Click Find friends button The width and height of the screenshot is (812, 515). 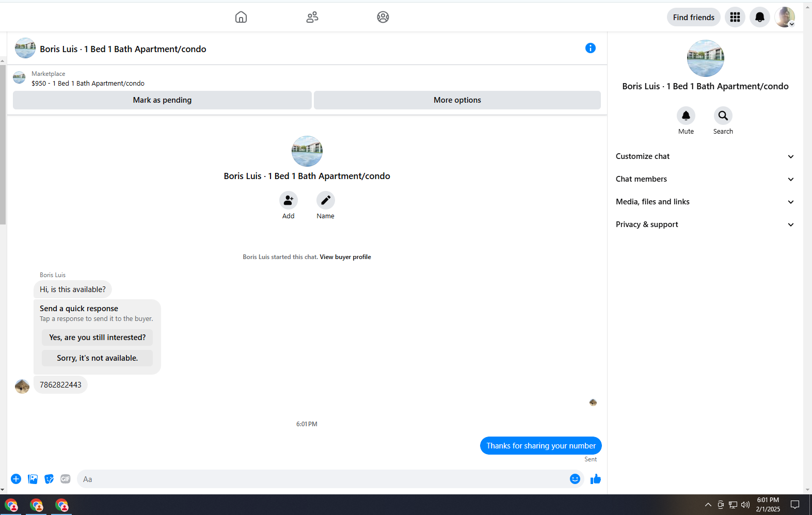694,17
